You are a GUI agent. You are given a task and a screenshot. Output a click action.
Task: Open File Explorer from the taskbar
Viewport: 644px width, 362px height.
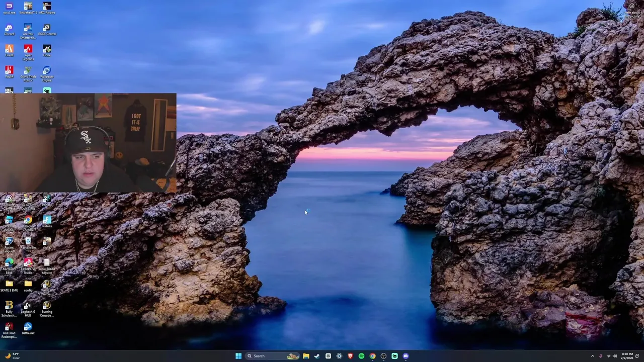[306, 356]
